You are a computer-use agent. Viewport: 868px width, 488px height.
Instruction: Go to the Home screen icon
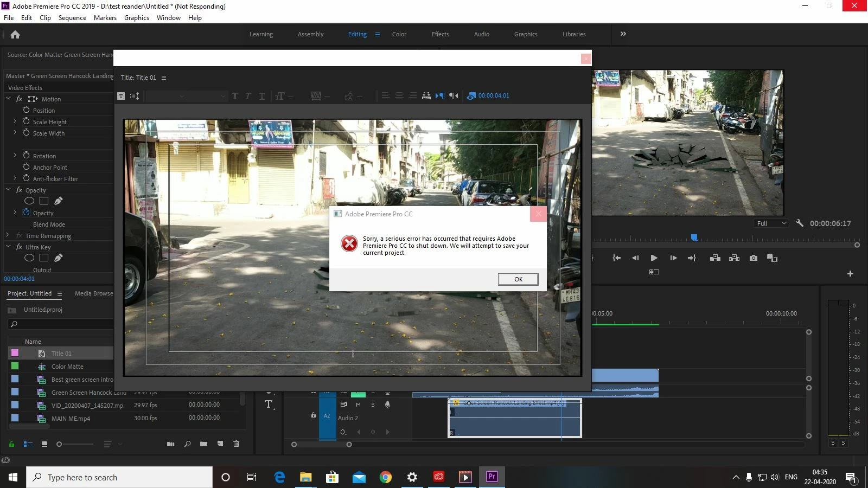[15, 34]
